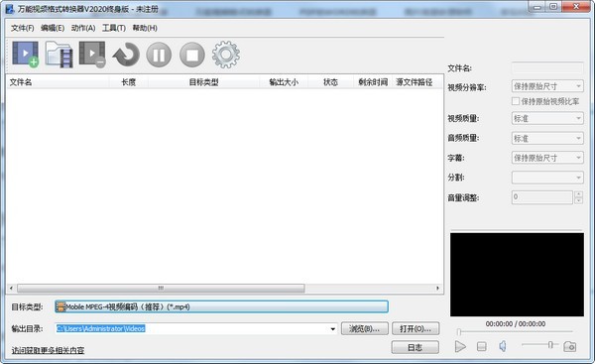Expand the 输出目录 path dropdown arrow
Viewport: 595px width, 364px height.
tap(333, 328)
